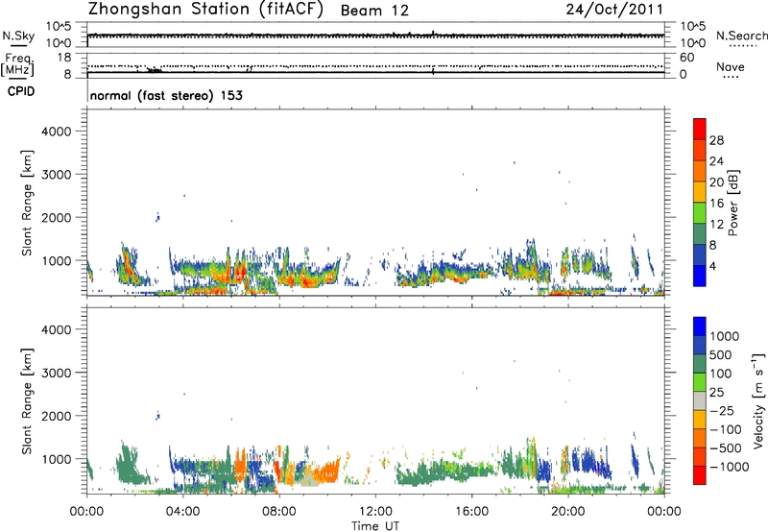The height and width of the screenshot is (532, 768).
Task: Click the -1000 label on Velocity colorbar
Action: tap(729, 467)
